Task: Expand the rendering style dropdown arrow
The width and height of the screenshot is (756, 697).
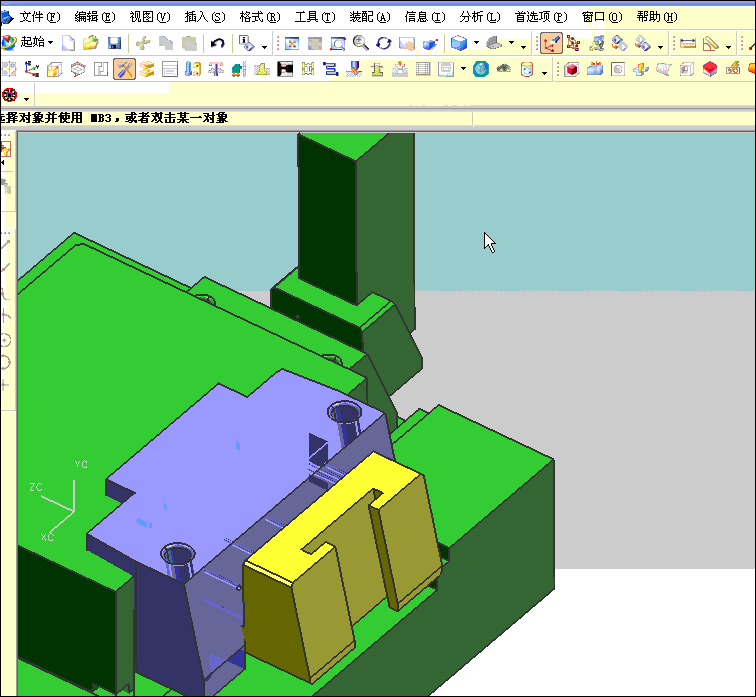Action: pyautogui.click(x=476, y=43)
